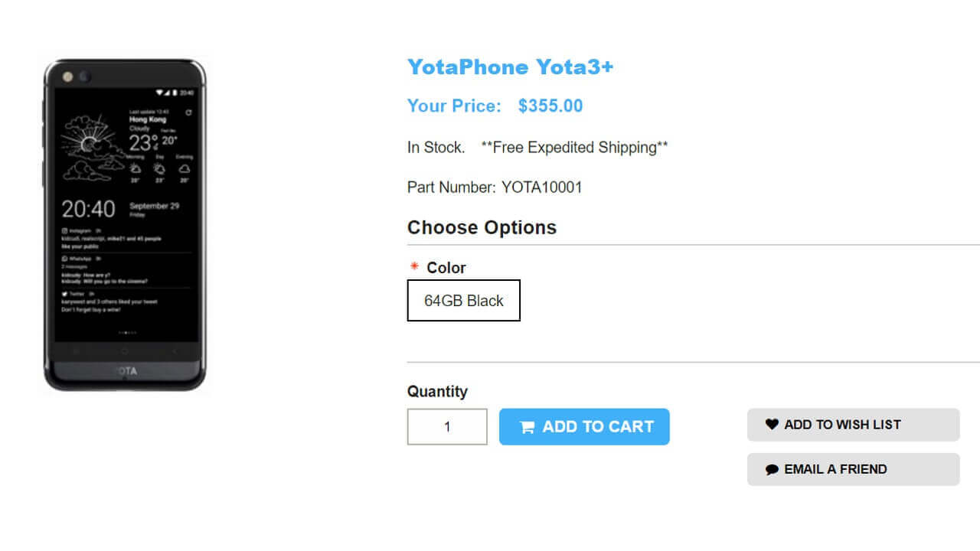The image size is (980, 551).
Task: Open the YotaPhone product image
Action: click(x=125, y=225)
